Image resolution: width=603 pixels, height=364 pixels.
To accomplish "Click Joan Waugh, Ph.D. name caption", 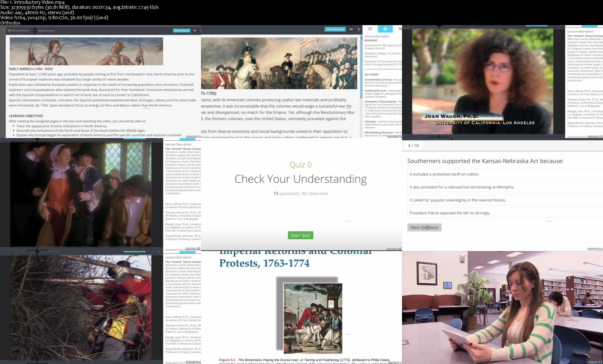I will click(451, 116).
